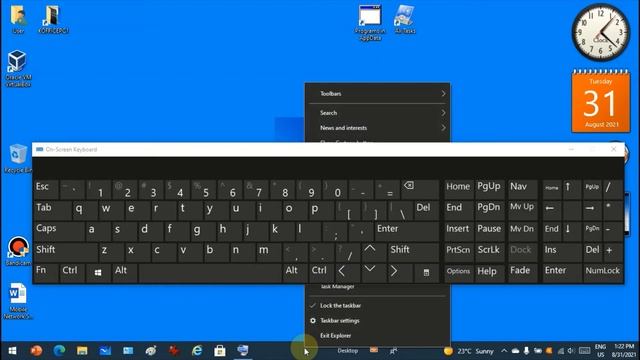Select the Bandicam desktop icon
The image size is (640, 360).
pos(18,251)
